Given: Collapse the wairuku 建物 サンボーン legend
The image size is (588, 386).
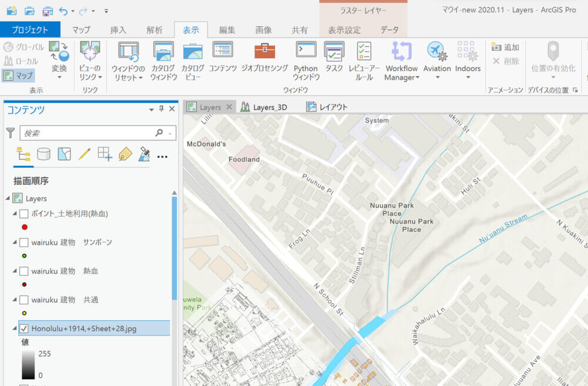Looking at the screenshot, I should 15,242.
